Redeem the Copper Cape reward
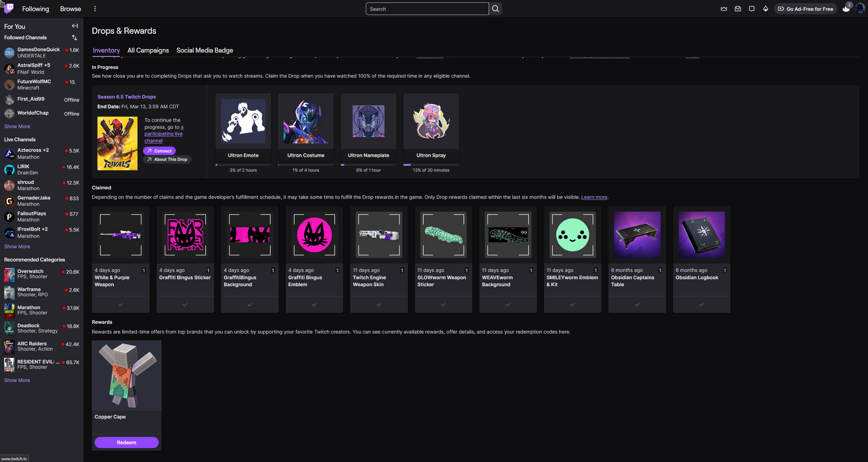The width and height of the screenshot is (868, 462). pyautogui.click(x=126, y=442)
